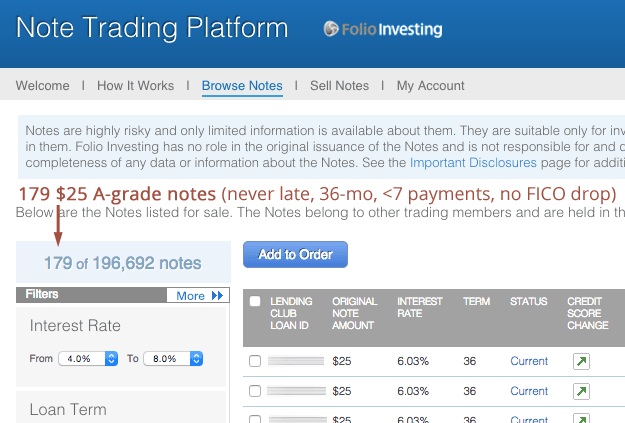Open the Interest Rate To 8.0% dropdown

[173, 358]
